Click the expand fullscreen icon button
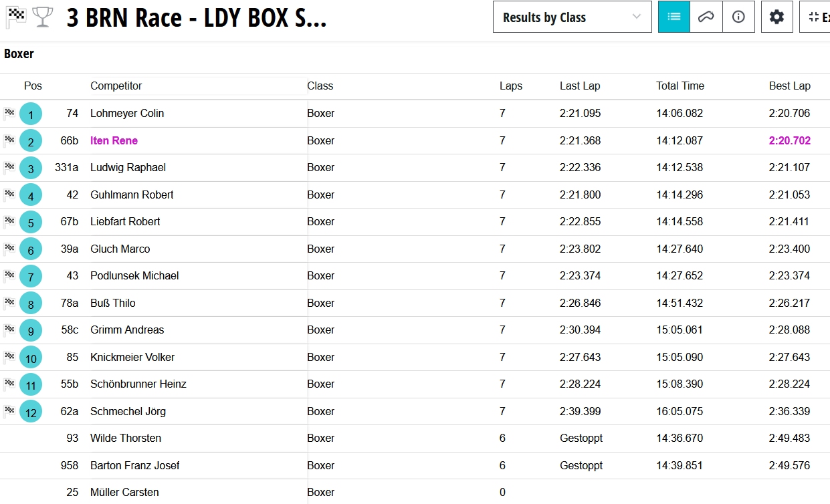830x504 pixels. (816, 17)
